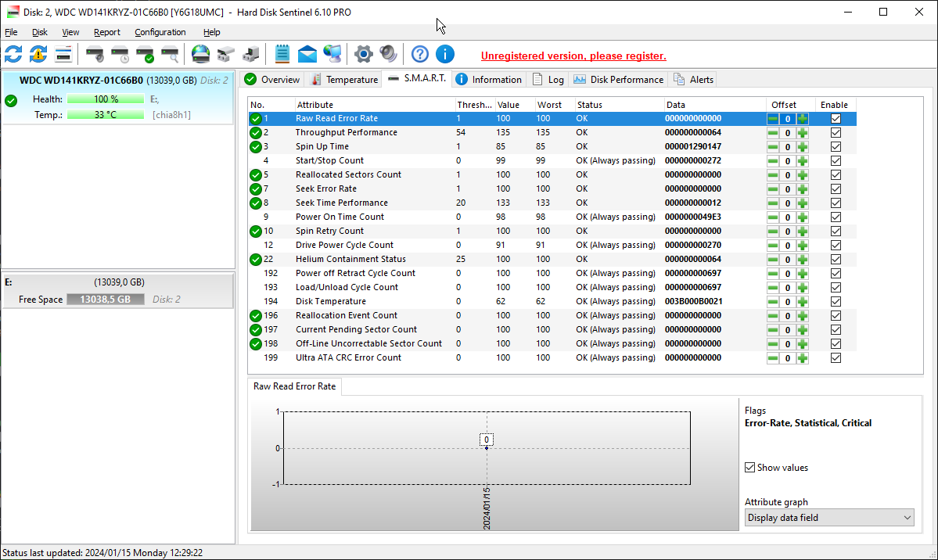This screenshot has width=938, height=560.
Task: Open the View menu
Action: click(x=70, y=32)
